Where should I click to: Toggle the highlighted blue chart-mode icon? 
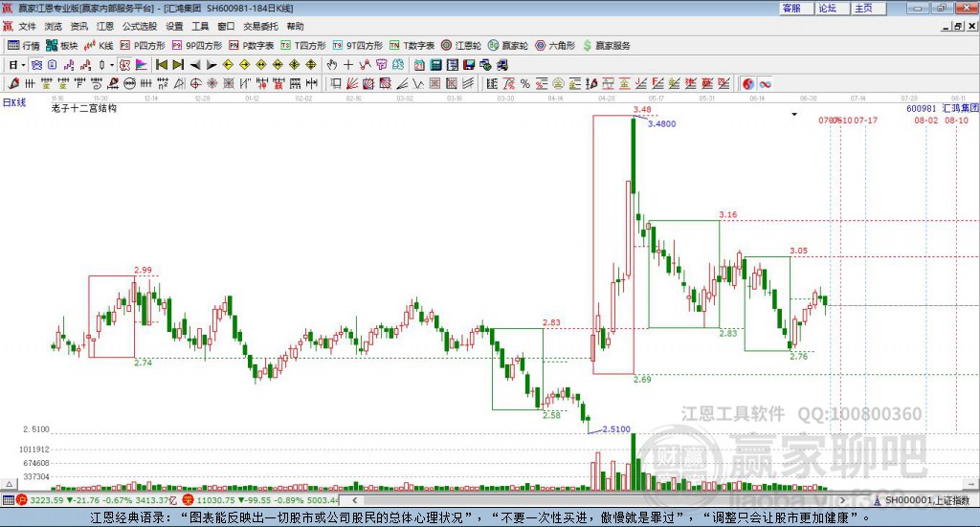tap(37, 65)
